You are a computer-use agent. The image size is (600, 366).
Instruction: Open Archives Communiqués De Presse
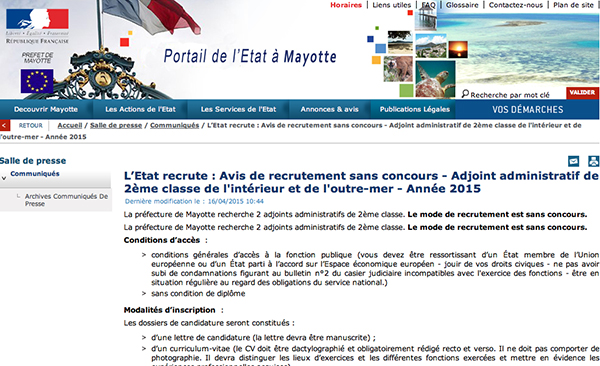point(66,200)
